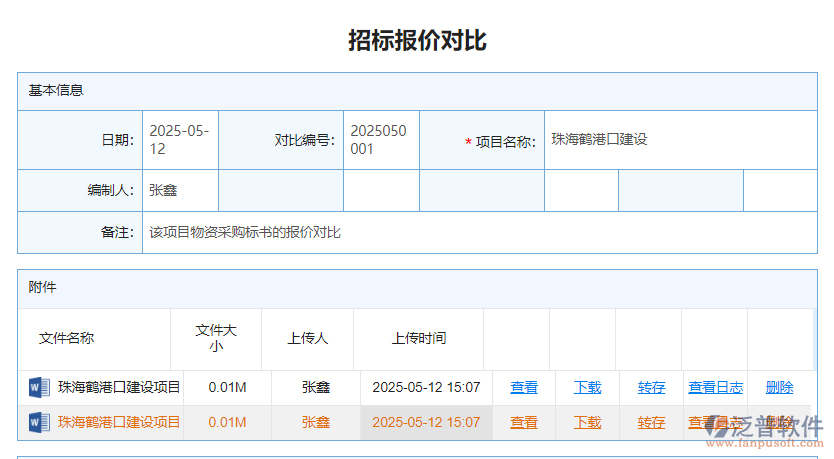Click 查看 in the highlighted attachment row

pos(524,422)
